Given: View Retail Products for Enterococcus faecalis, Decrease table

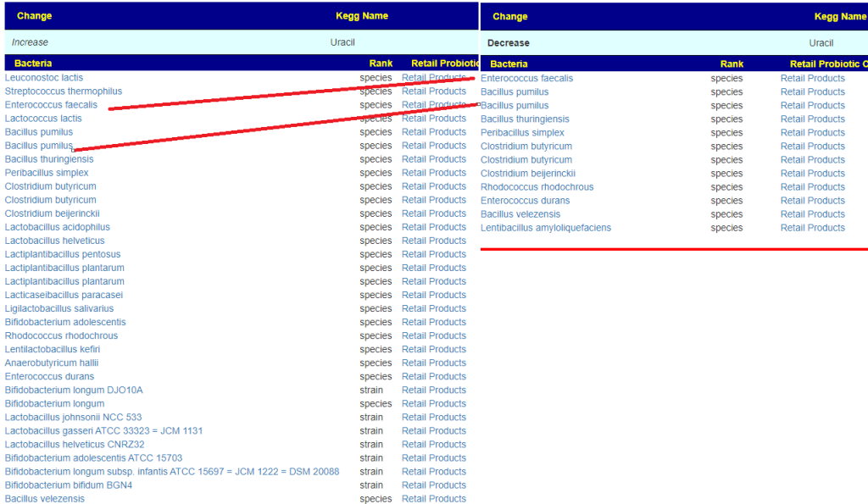Looking at the screenshot, I should pos(813,79).
